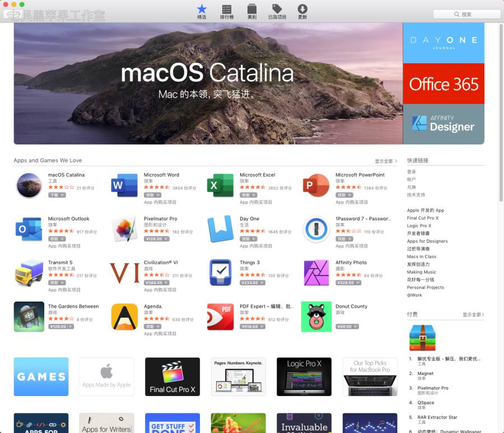This screenshot has width=504, height=433.
Task: Open the Updates tab
Action: coord(302,12)
